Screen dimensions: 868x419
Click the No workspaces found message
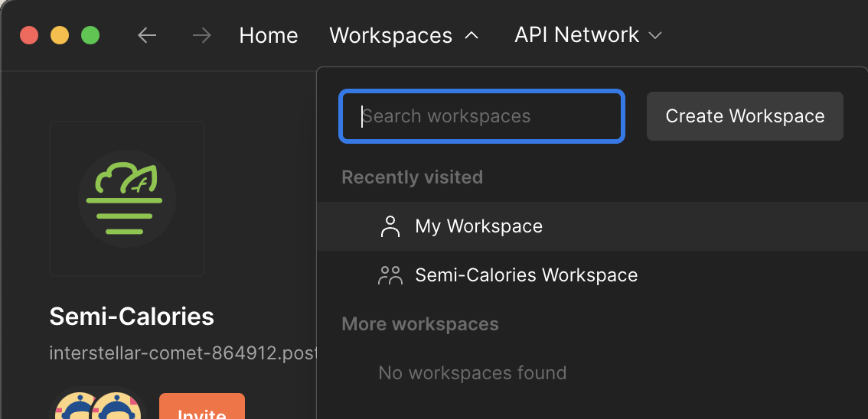(x=472, y=372)
